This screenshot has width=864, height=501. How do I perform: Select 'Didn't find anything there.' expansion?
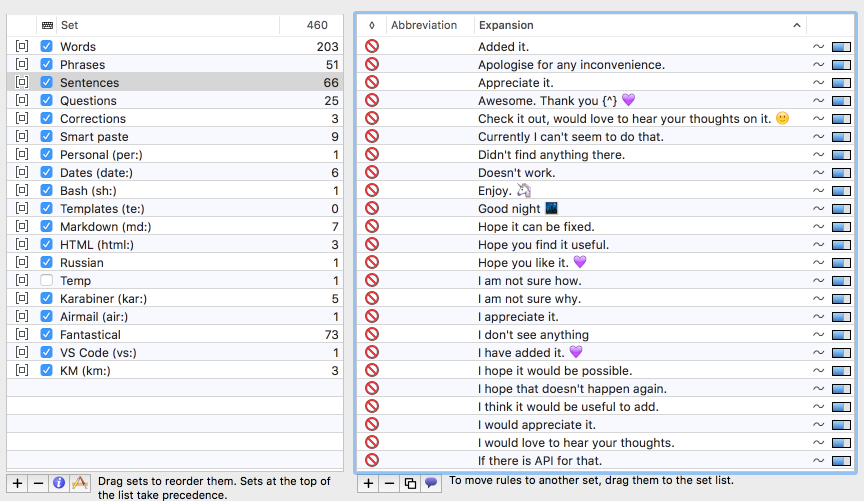552,155
